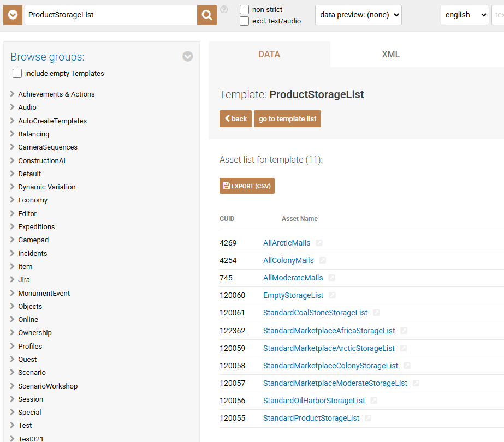Collapse the Browse groups panel arrow
Image resolution: width=504 pixels, height=442 pixels.
pyautogui.click(x=188, y=56)
